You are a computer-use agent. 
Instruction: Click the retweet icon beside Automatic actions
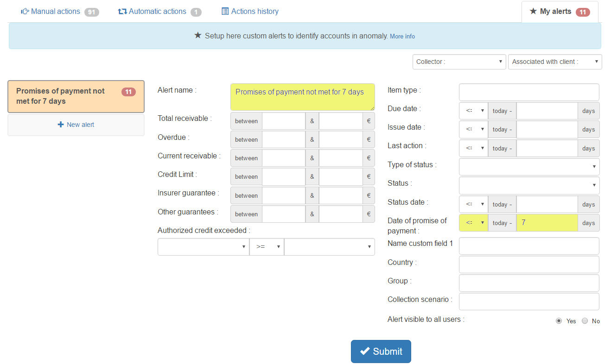tap(122, 12)
